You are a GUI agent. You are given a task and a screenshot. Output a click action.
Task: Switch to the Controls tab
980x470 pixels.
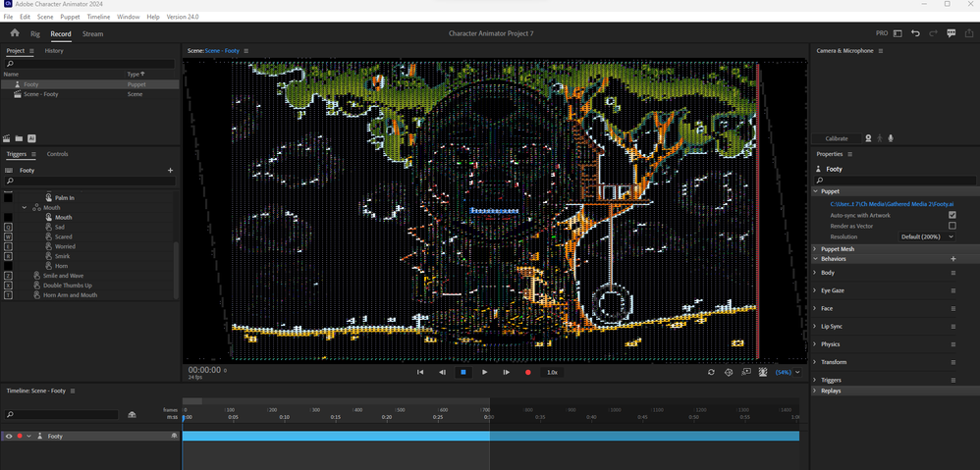pyautogui.click(x=58, y=154)
